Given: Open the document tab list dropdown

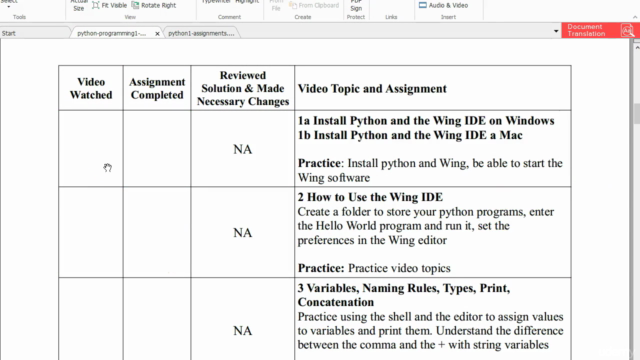Looking at the screenshot, I should click(556, 31).
